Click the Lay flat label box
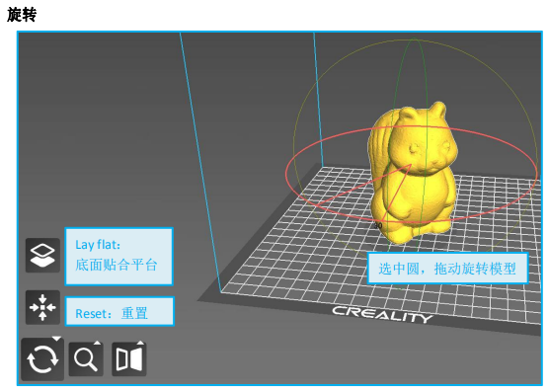Viewport: 549px width, 392px height. pyautogui.click(x=119, y=256)
